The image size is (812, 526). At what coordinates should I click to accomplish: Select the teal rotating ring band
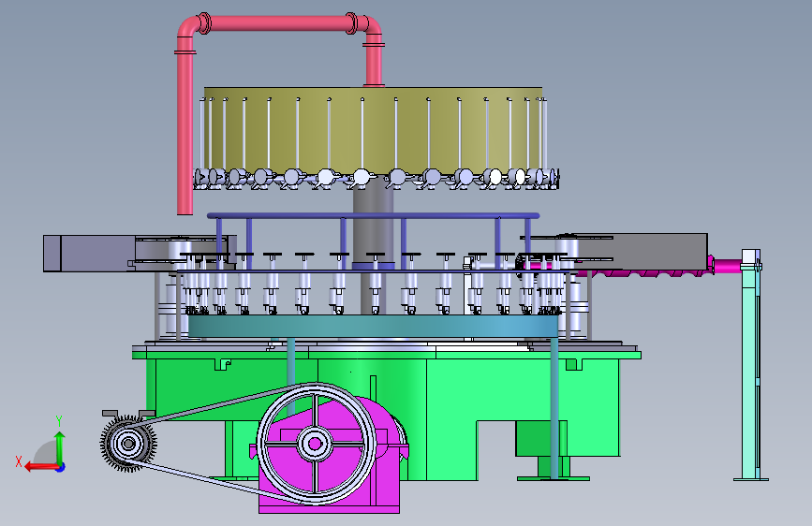[373, 326]
